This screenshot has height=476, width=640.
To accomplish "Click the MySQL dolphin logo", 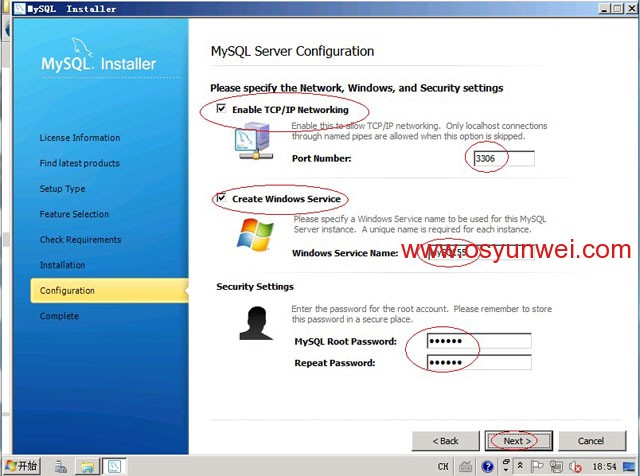I will (x=82, y=47).
